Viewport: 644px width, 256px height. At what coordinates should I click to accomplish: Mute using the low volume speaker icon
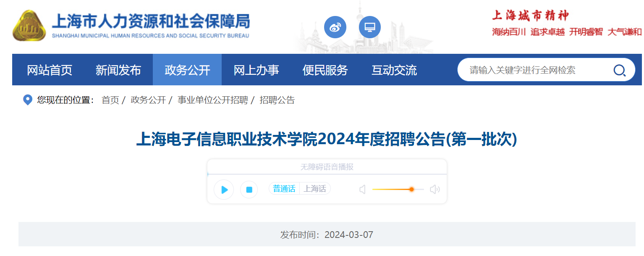363,190
